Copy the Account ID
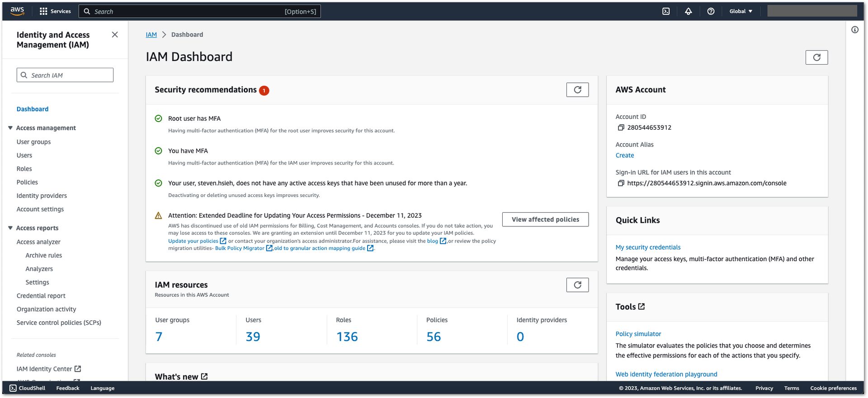Viewport: 868px width, 398px height. (x=621, y=128)
